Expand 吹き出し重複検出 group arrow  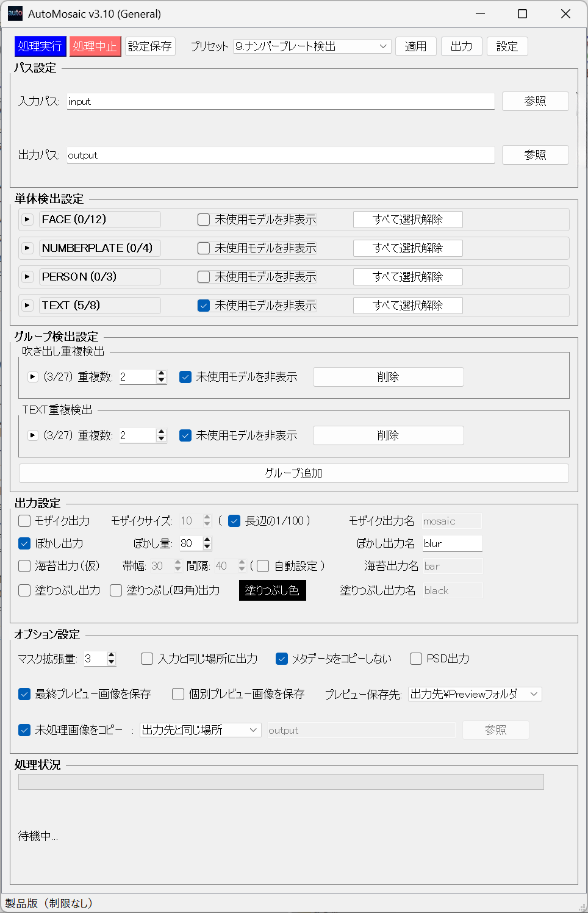pyautogui.click(x=33, y=377)
